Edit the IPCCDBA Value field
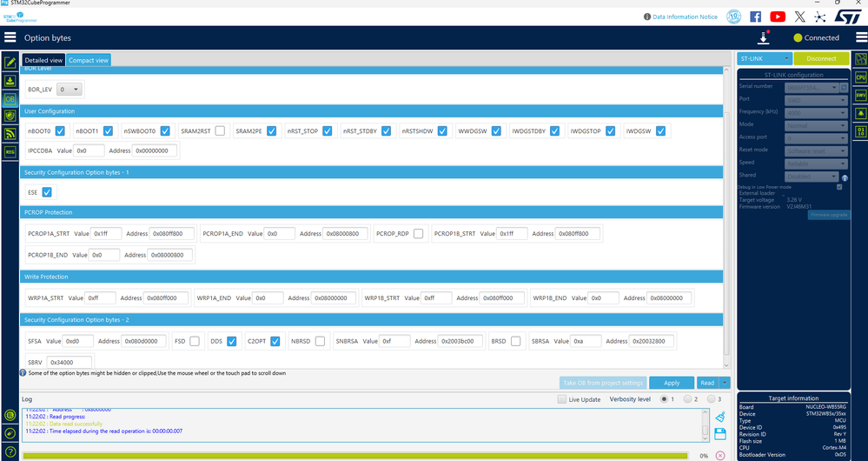868x461 pixels. click(89, 150)
